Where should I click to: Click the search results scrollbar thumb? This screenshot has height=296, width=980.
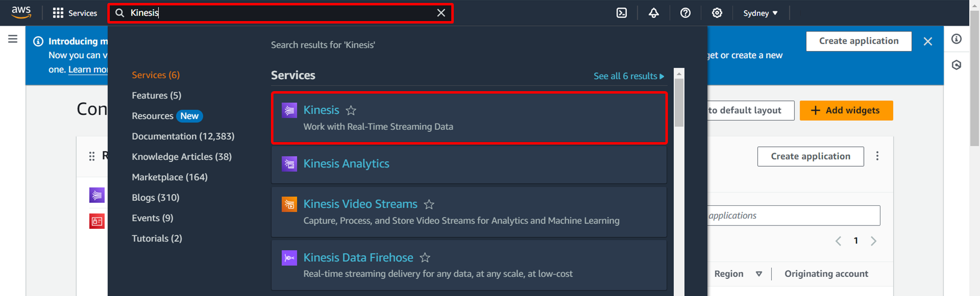(x=679, y=103)
